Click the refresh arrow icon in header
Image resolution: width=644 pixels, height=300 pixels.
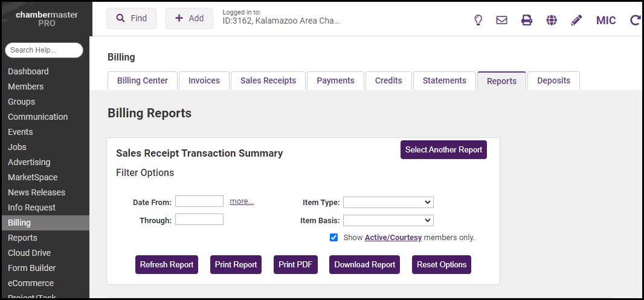click(x=635, y=20)
